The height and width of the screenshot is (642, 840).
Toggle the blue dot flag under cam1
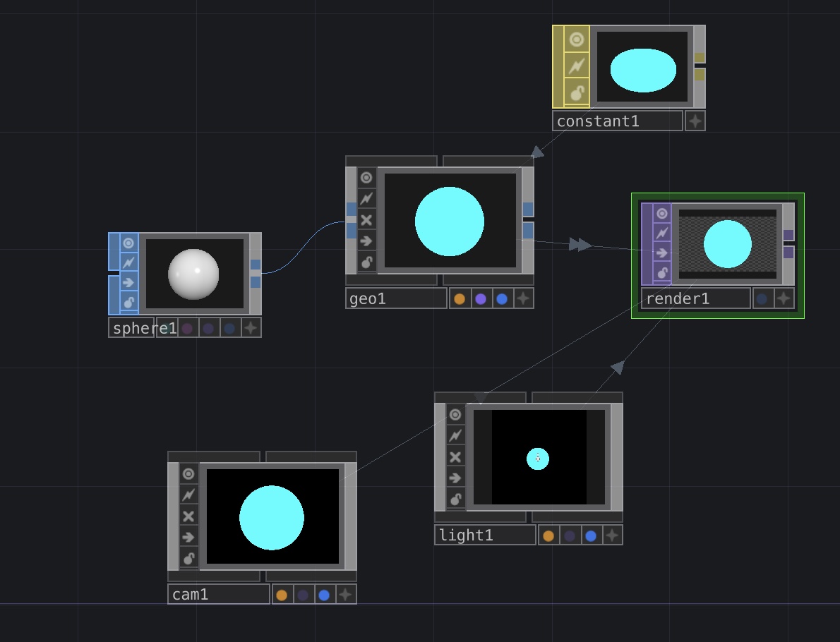coord(324,595)
